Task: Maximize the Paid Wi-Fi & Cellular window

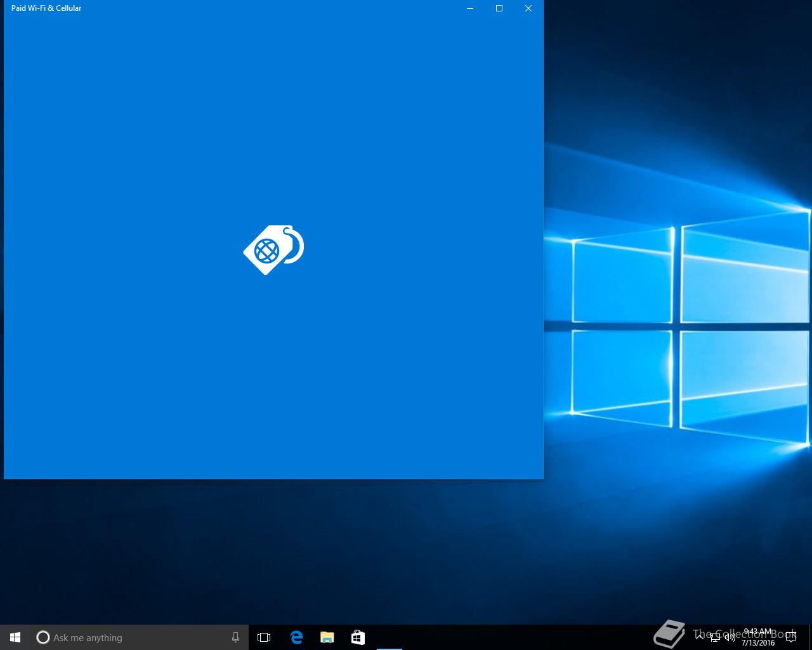Action: (499, 8)
